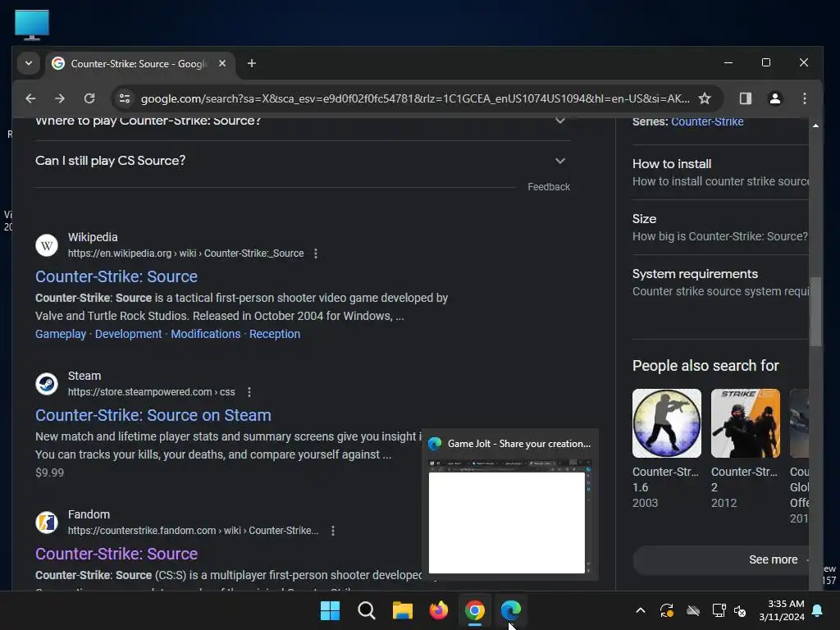Click the Feedback link
This screenshot has width=840, height=630.
click(x=549, y=187)
